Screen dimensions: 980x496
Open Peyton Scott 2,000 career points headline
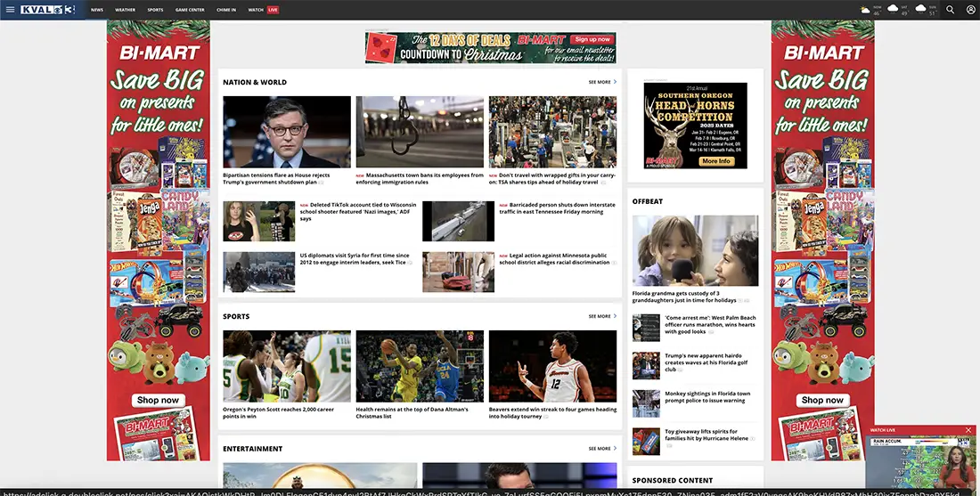279,413
